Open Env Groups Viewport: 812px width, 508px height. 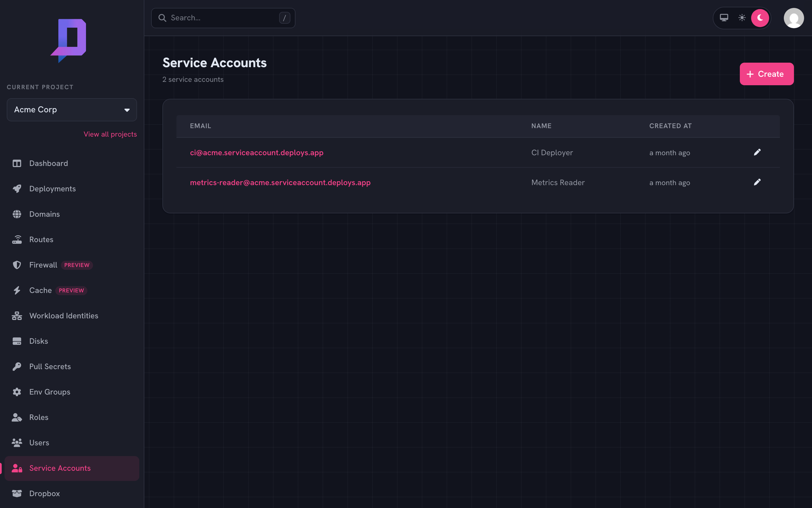tap(72, 392)
